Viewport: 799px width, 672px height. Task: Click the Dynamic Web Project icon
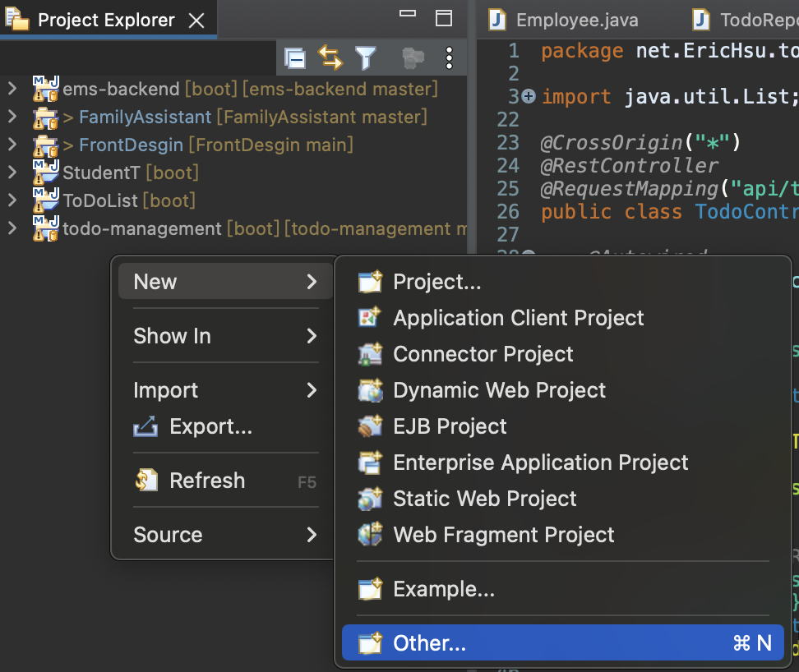(x=371, y=390)
